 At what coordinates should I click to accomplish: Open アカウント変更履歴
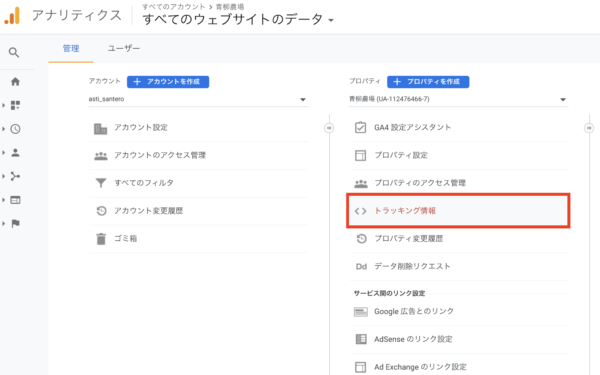[x=199, y=211]
